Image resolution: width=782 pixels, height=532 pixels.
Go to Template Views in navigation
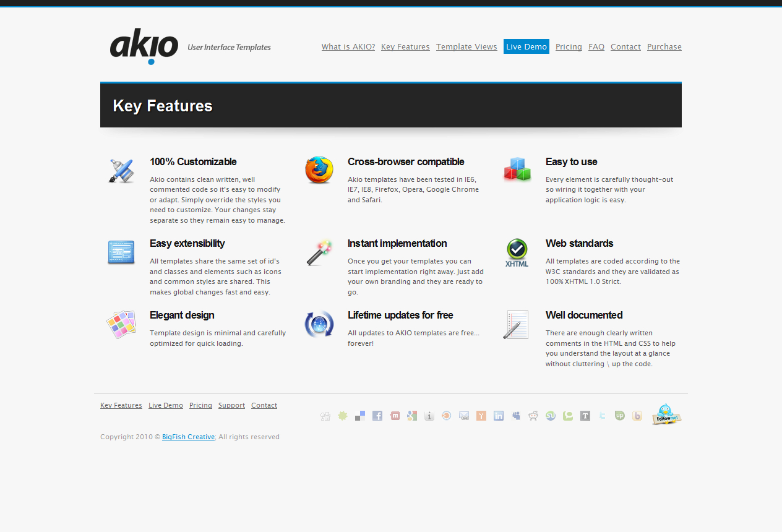(x=466, y=47)
